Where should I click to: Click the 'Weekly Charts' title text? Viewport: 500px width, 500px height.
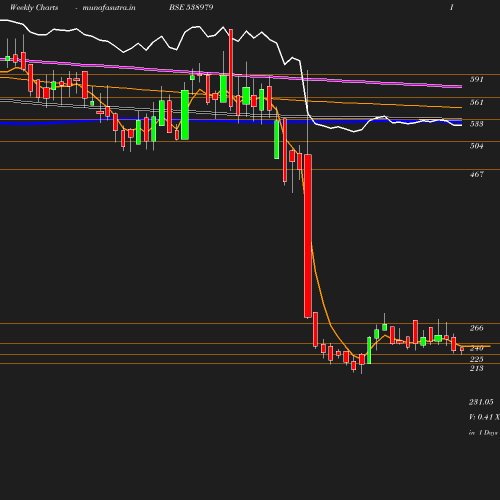pyautogui.click(x=34, y=7)
